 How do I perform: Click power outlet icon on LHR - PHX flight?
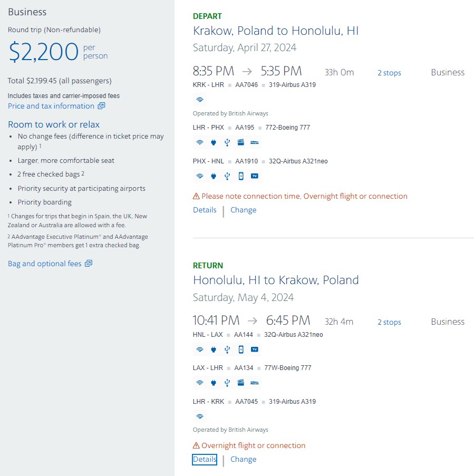tap(214, 142)
